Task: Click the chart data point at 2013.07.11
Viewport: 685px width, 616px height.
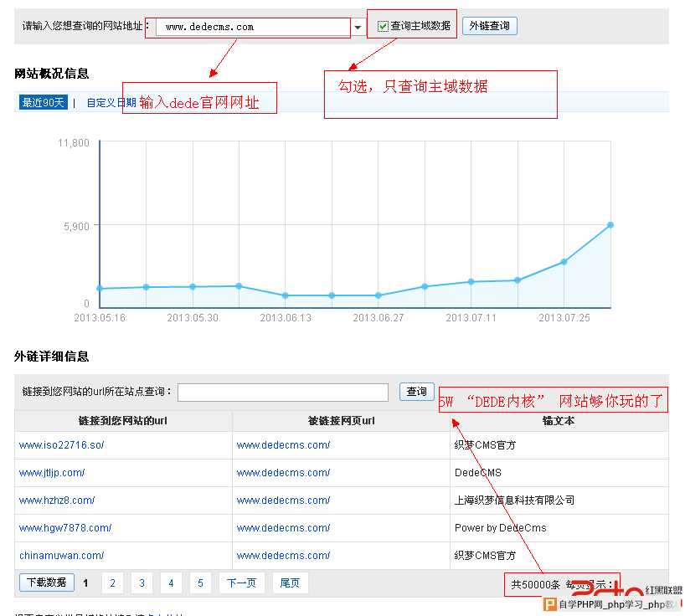Action: click(x=471, y=281)
